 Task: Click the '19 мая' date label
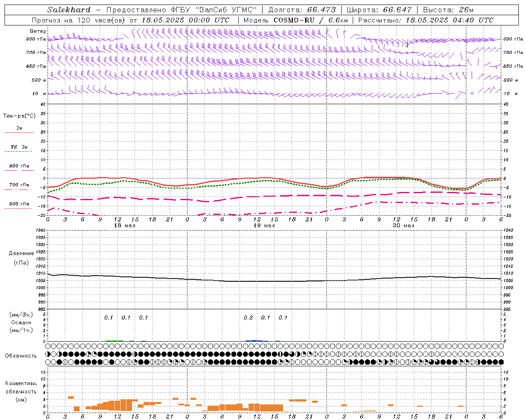pos(264,226)
